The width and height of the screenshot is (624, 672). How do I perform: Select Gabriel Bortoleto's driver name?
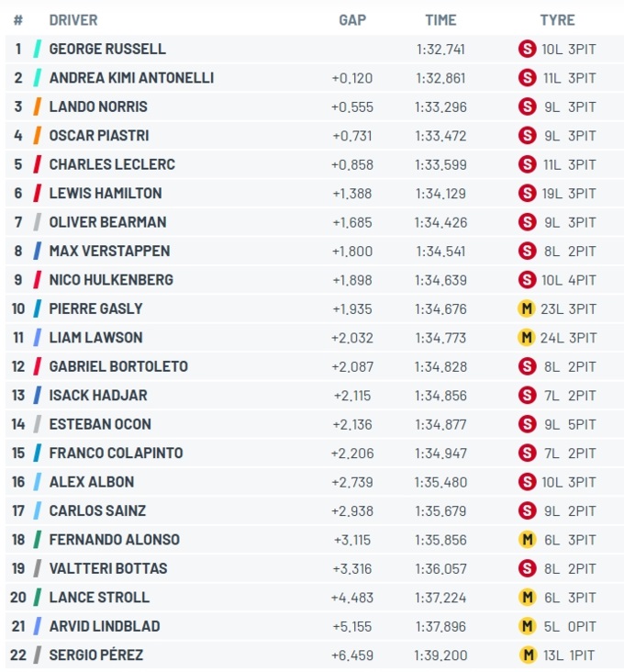[118, 366]
